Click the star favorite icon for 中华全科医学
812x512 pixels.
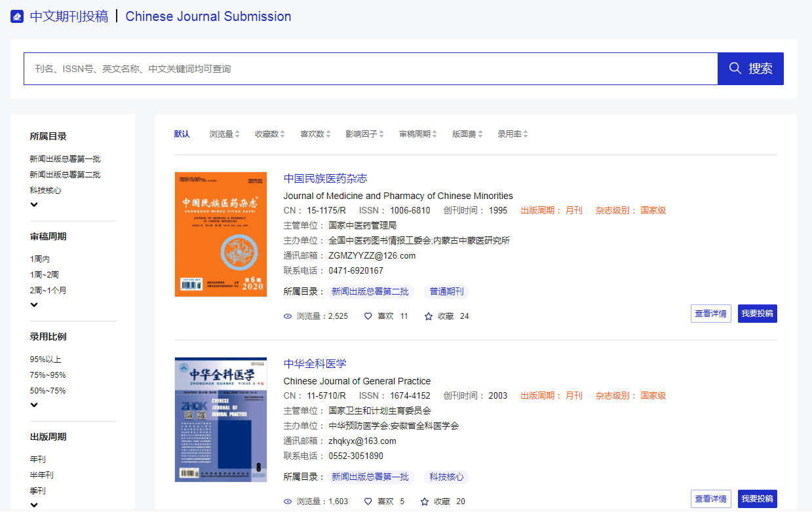click(x=425, y=502)
